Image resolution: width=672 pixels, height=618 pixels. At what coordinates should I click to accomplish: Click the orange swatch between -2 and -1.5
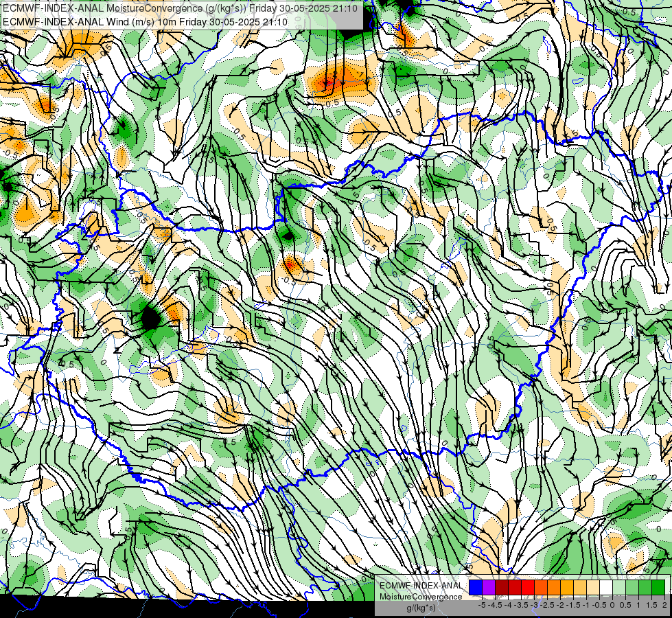point(554,588)
